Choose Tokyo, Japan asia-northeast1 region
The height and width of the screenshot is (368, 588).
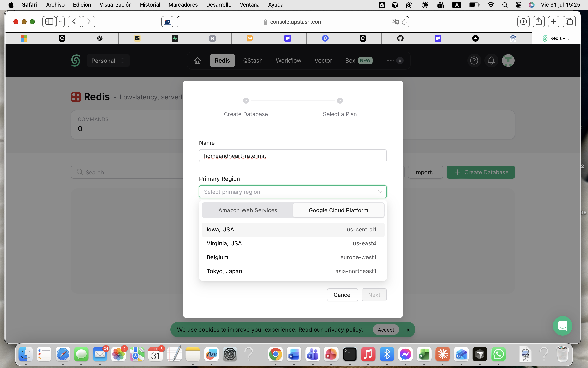(x=293, y=271)
